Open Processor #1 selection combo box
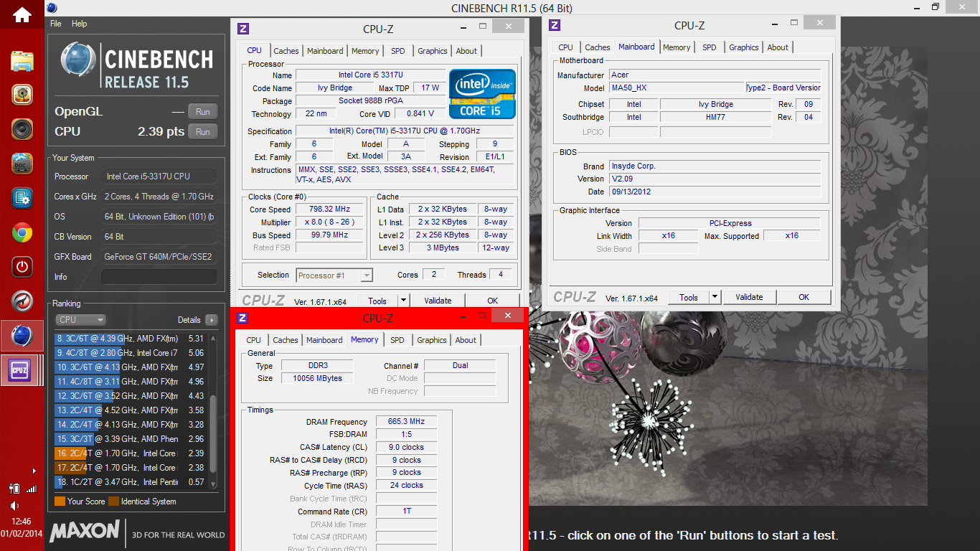This screenshot has width=980, height=551. pyautogui.click(x=334, y=275)
